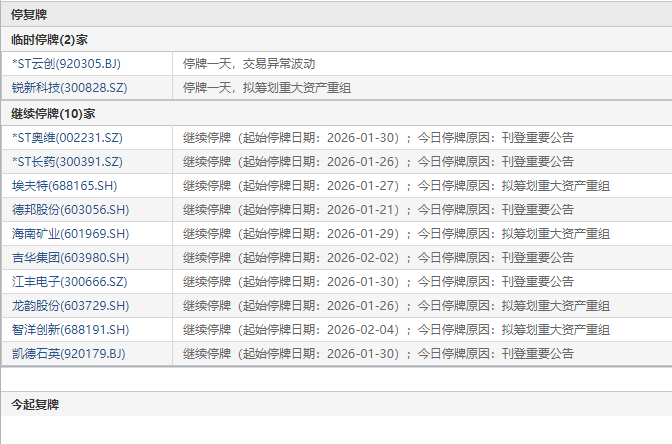
Task: Open the 吉华集团(603980.SH) stock link
Action: click(x=71, y=258)
